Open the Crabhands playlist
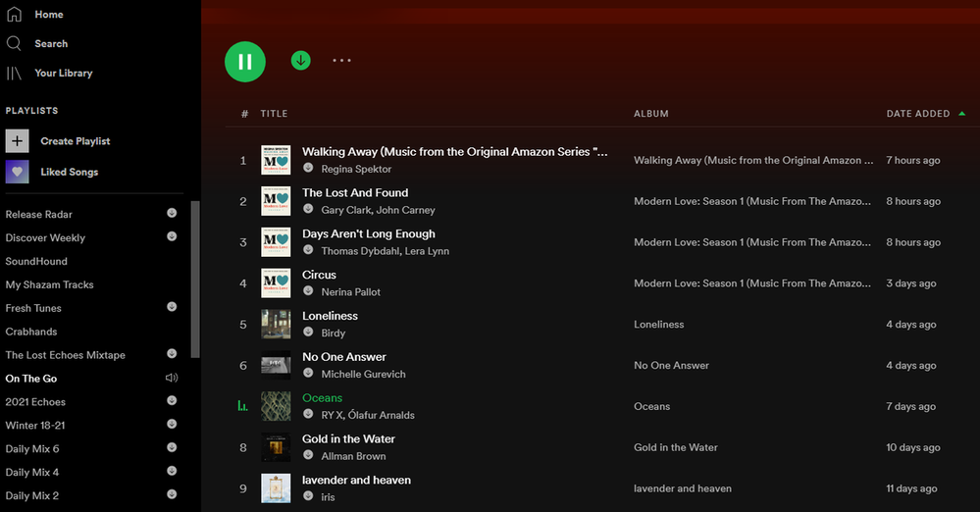Viewport: 980px width, 512px height. point(31,332)
